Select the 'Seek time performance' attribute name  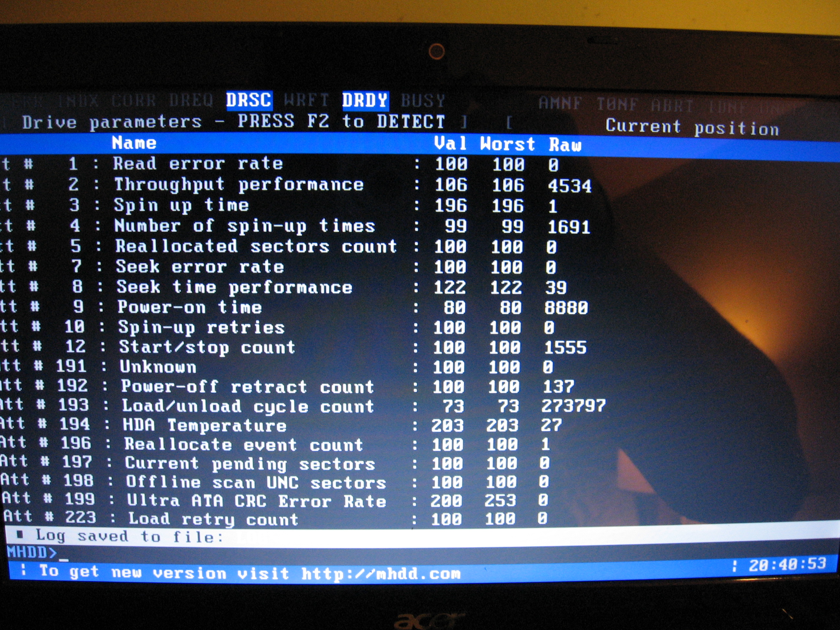234,287
